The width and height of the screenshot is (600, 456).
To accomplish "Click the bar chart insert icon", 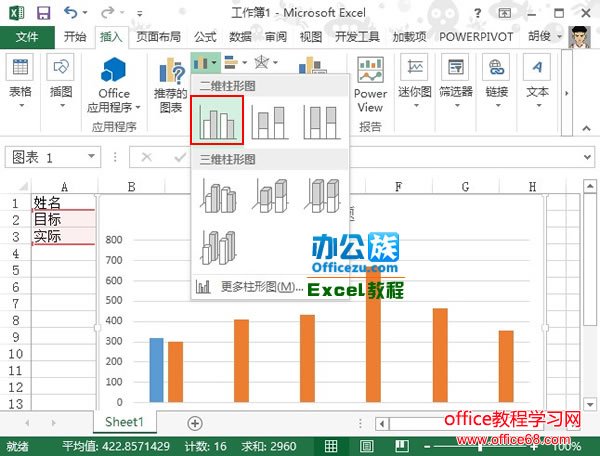I will click(x=231, y=62).
